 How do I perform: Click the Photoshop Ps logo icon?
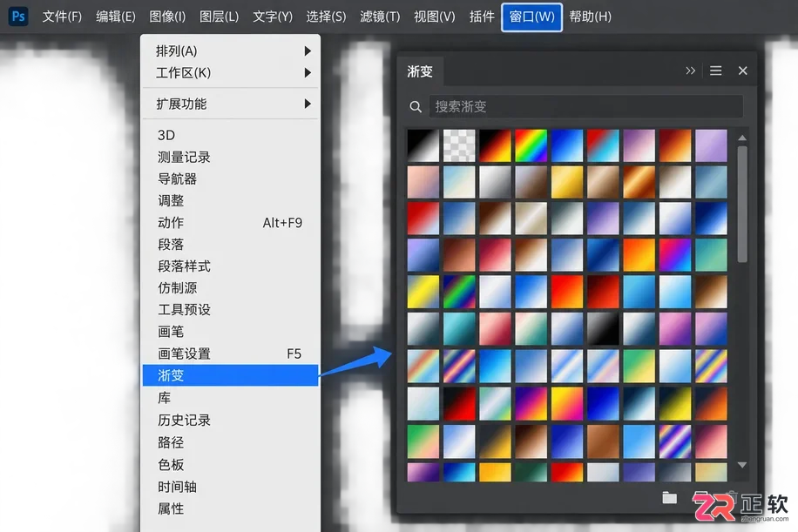(x=18, y=17)
